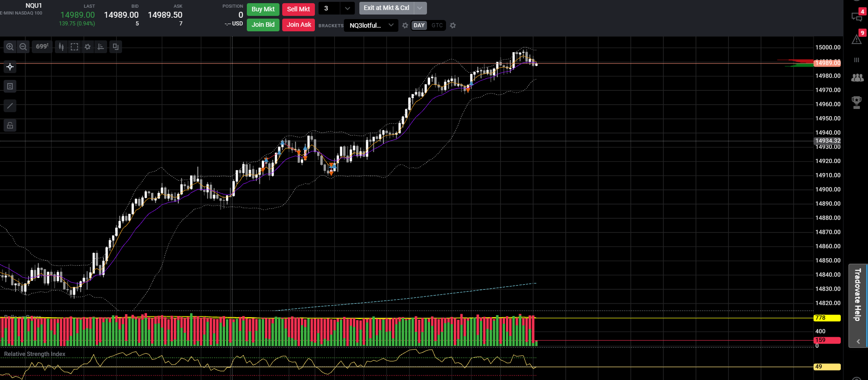
Task: Click the Sell Mkt button
Action: [x=298, y=9]
